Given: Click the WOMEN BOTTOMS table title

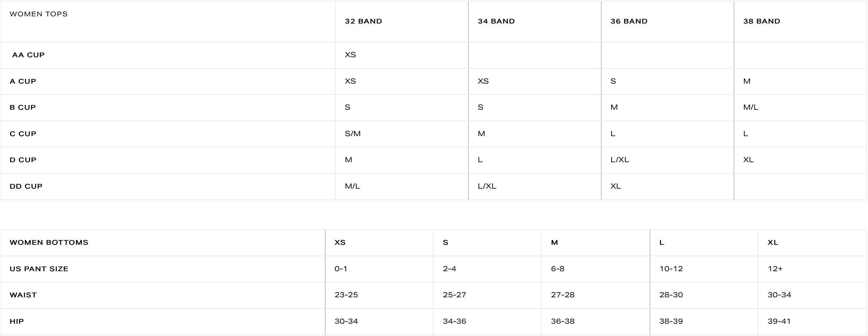Looking at the screenshot, I should [x=49, y=243].
